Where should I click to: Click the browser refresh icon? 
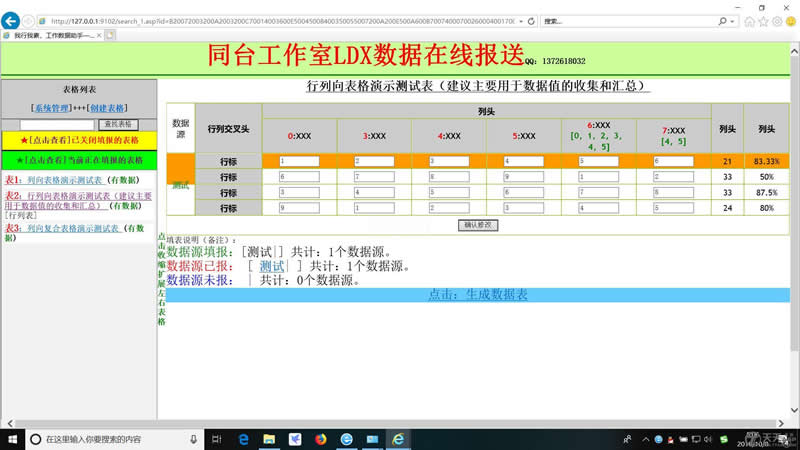[530, 20]
